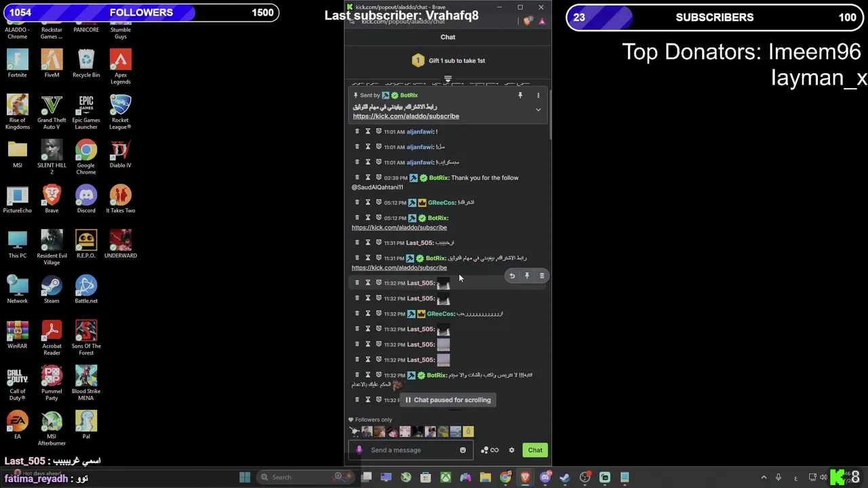Launch Resident Evil Village shortcut

coord(52,247)
